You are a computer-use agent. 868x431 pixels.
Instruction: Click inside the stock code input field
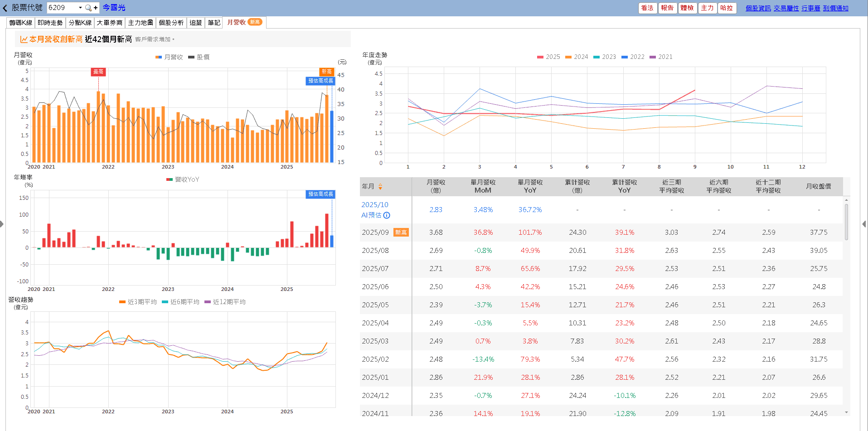(62, 8)
